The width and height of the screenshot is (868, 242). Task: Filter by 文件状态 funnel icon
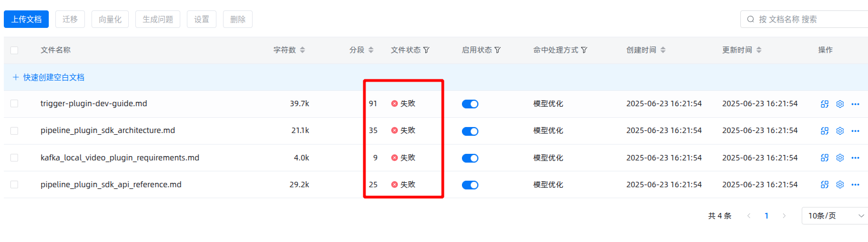click(426, 50)
